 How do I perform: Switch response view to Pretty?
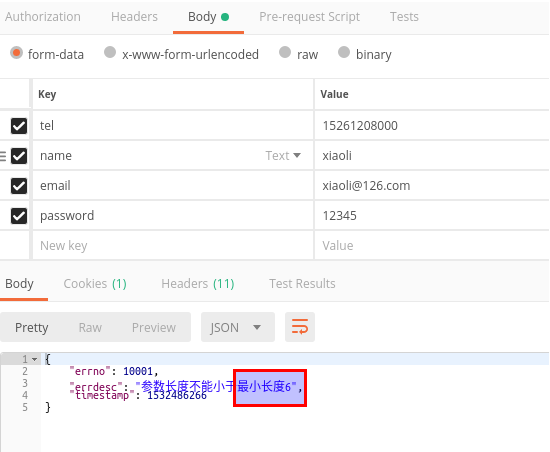pyautogui.click(x=32, y=328)
